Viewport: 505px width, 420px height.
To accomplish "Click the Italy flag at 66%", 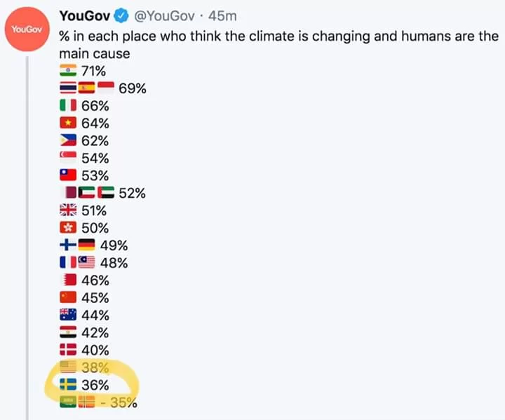I will 69,106.
